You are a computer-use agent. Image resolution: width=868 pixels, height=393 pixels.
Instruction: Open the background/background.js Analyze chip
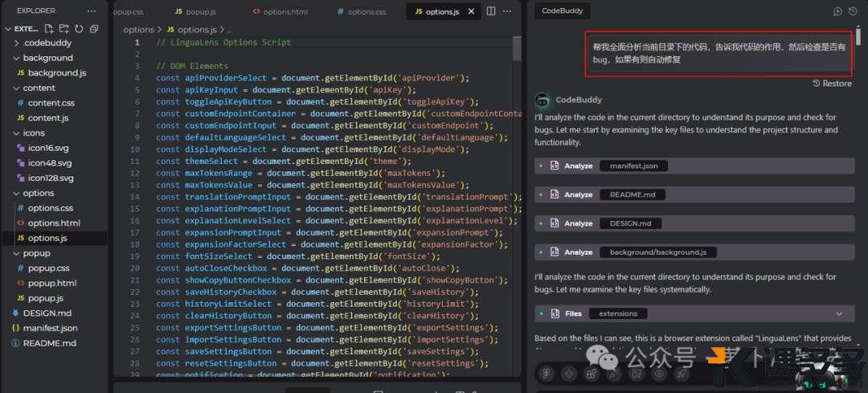click(658, 252)
